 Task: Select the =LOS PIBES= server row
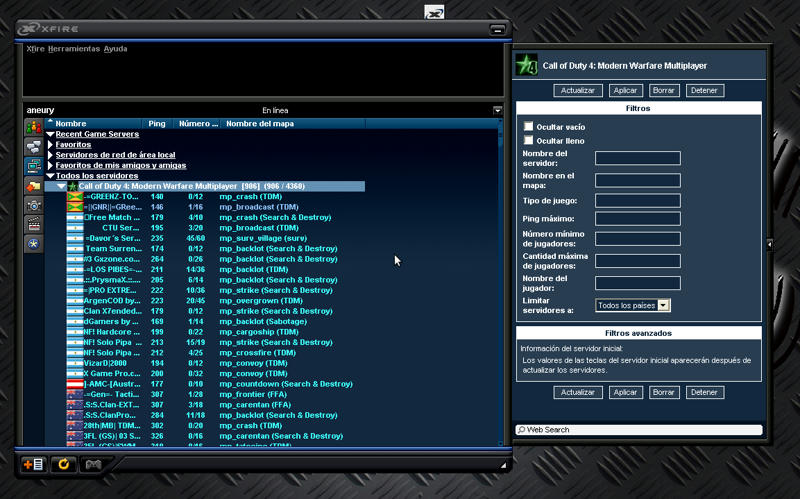216,269
